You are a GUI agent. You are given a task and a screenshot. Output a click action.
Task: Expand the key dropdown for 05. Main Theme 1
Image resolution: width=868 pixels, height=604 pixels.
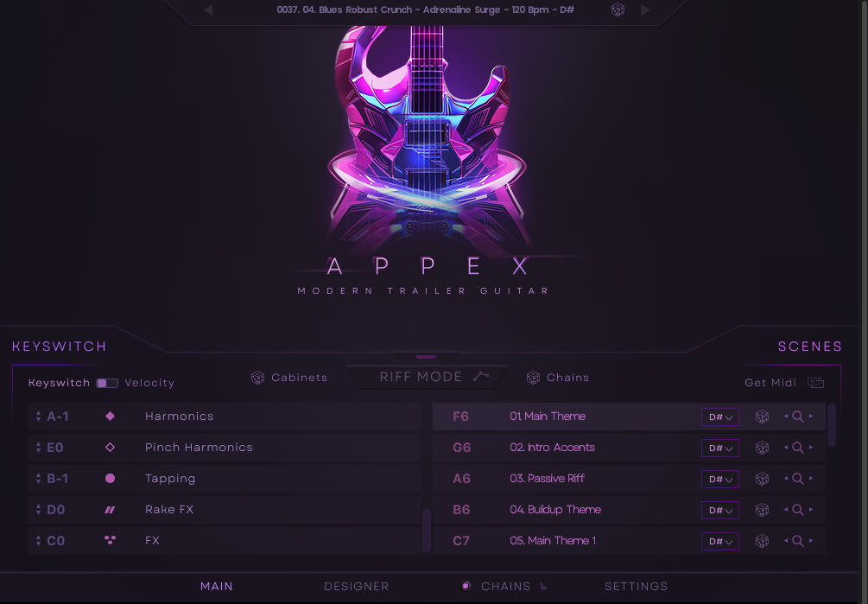coord(720,541)
